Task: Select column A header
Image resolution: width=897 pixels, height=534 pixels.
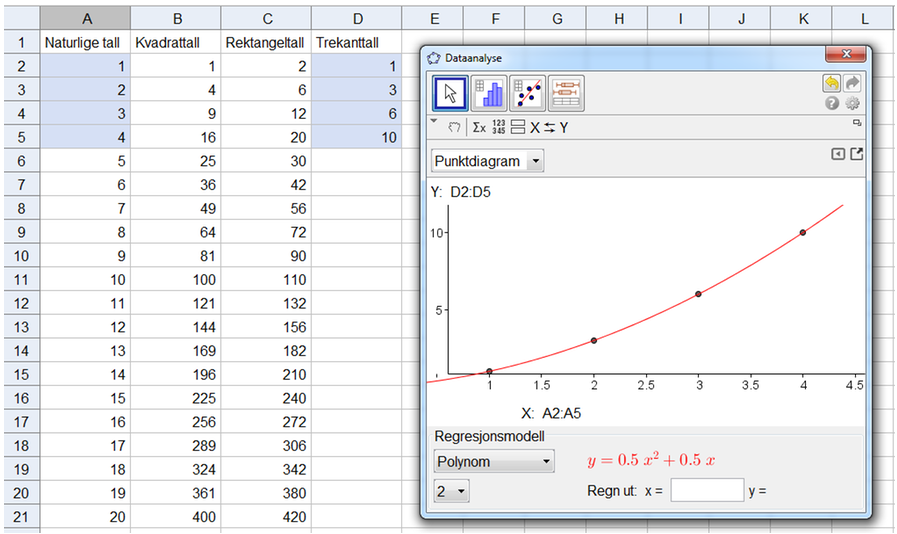Action: pos(86,18)
